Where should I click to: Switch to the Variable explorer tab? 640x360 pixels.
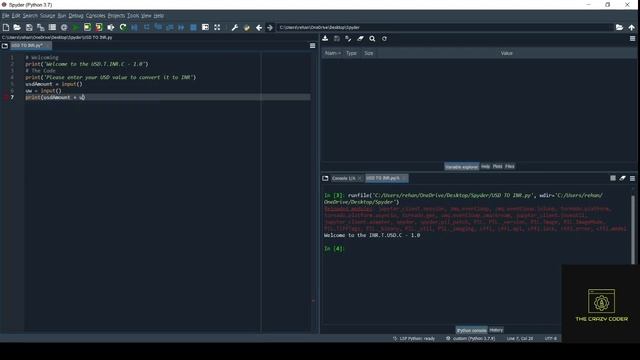461,167
